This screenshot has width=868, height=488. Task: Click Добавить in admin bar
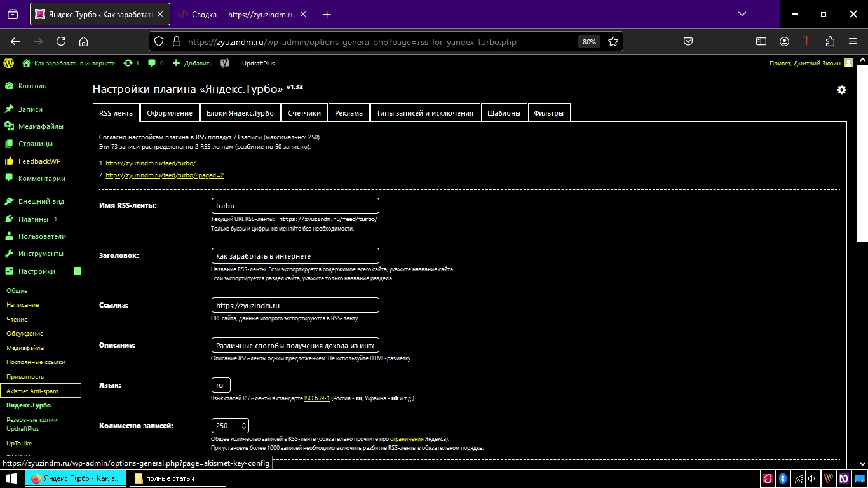point(193,63)
